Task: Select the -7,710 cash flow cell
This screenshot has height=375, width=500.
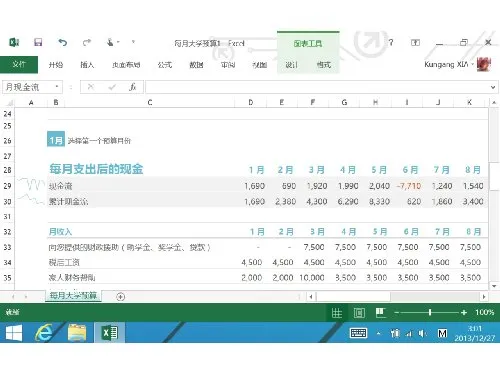Action: point(408,186)
